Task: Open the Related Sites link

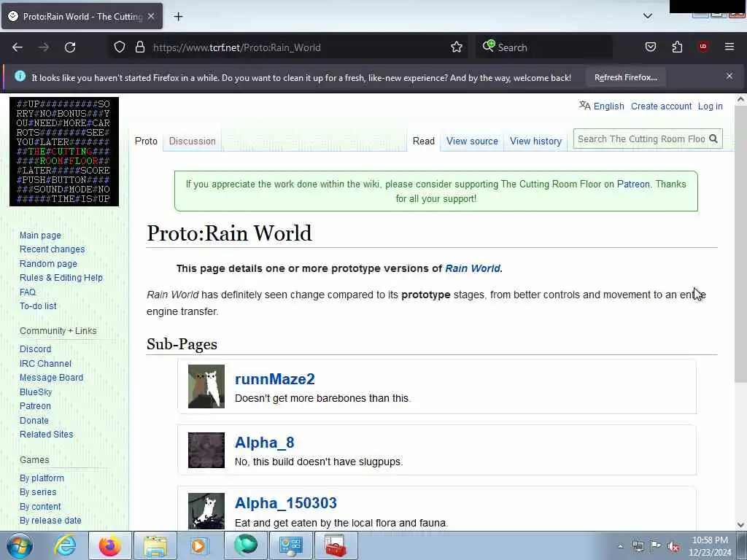Action: pyautogui.click(x=46, y=435)
